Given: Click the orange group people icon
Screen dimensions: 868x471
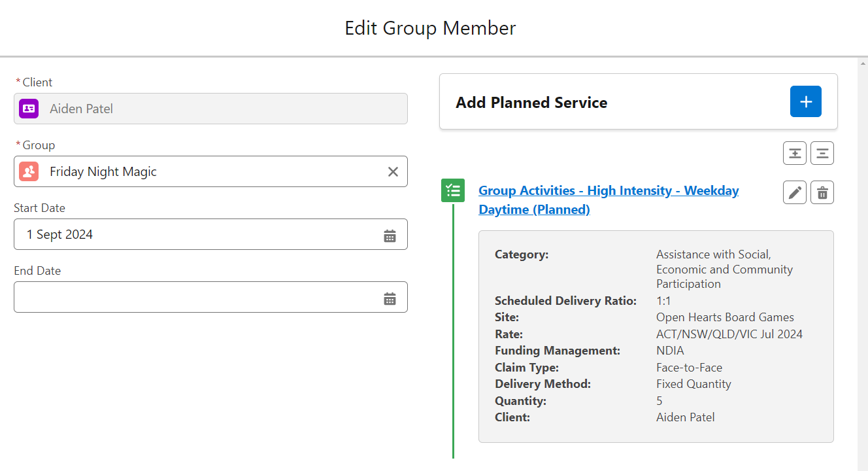Looking at the screenshot, I should pyautogui.click(x=27, y=171).
